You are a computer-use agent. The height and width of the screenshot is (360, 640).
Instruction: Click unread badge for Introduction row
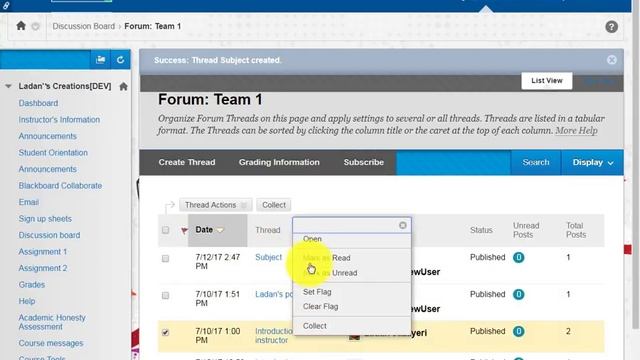point(518,331)
